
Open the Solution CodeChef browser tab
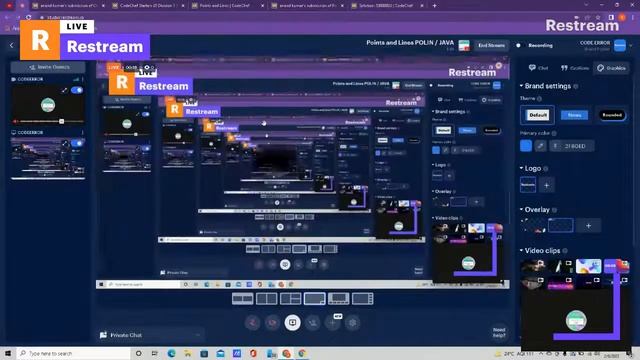(x=387, y=6)
